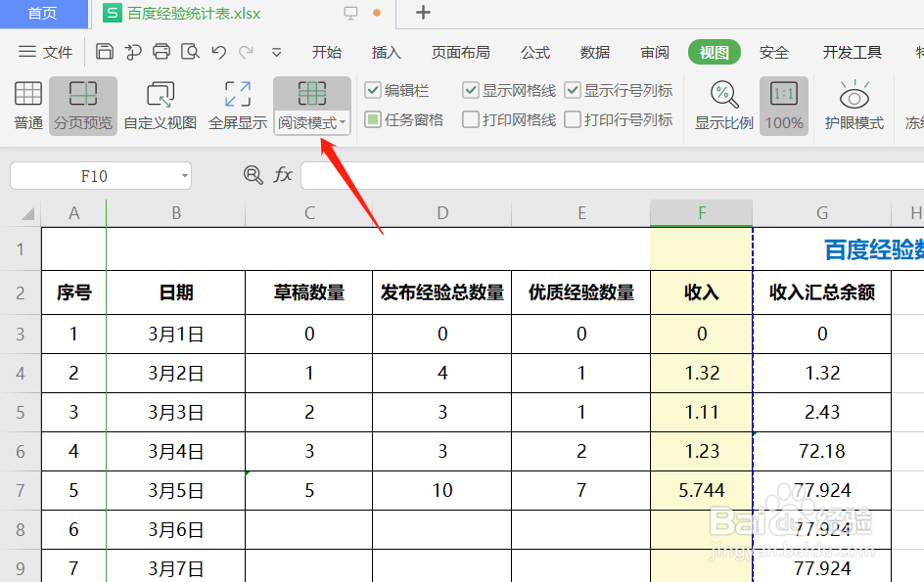
Task: Select cell B5 containing 3月3日
Action: coord(175,412)
